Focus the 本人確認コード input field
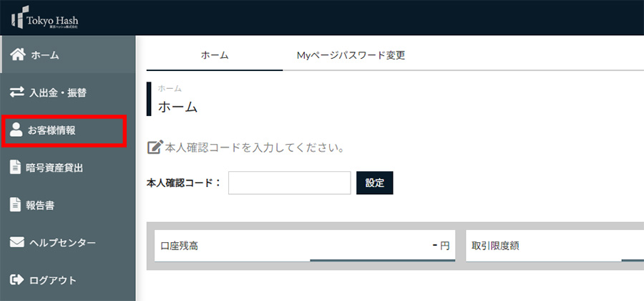This screenshot has height=301, width=644. click(x=290, y=183)
